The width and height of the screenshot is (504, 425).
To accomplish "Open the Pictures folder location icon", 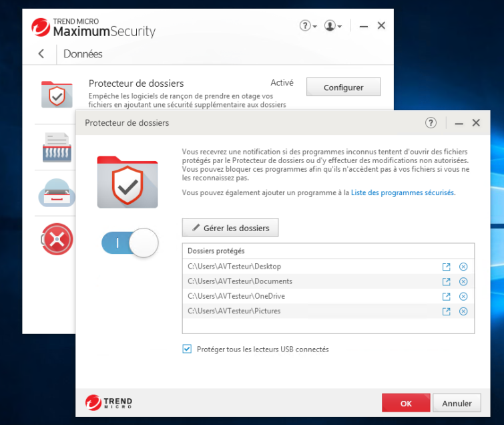I will [x=446, y=311].
